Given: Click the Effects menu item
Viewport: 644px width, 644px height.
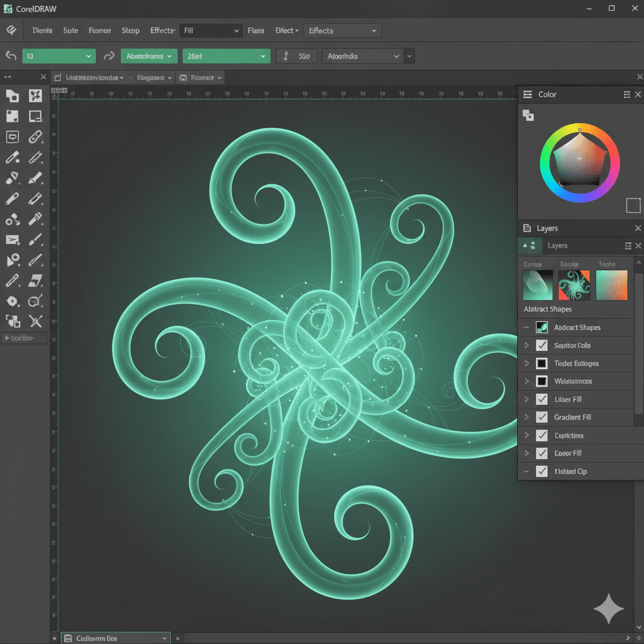Looking at the screenshot, I should [162, 30].
